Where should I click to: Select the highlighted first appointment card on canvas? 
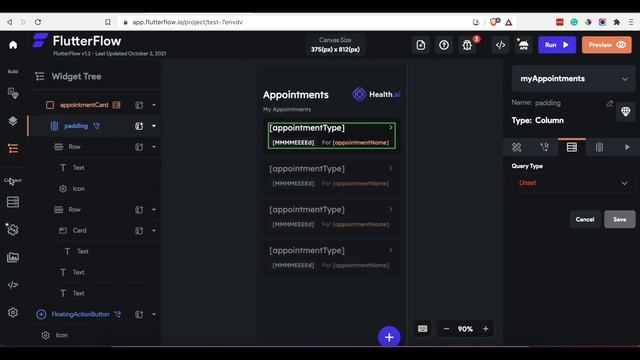(x=331, y=135)
